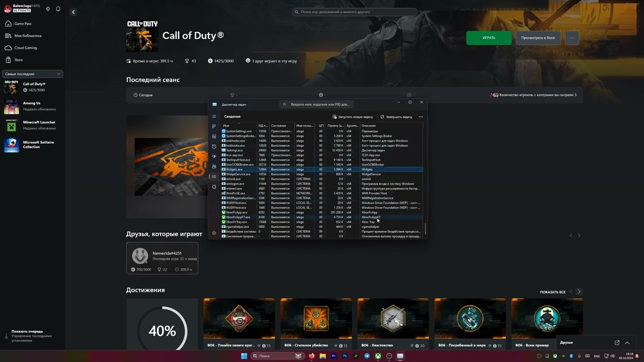Select Microsoft Solitaire Collection in list
Screen dimensions: 644x362
(32, 145)
